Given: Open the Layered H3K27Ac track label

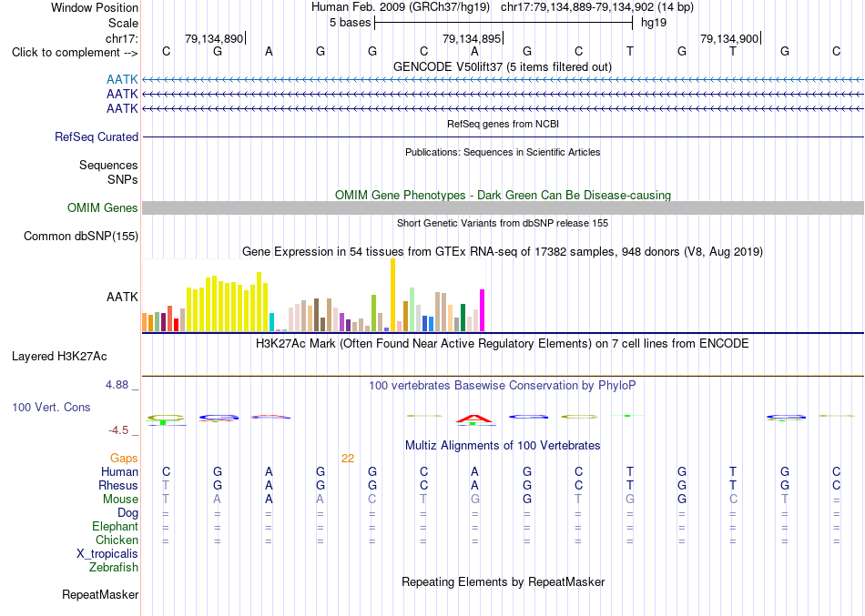Looking at the screenshot, I should [59, 357].
